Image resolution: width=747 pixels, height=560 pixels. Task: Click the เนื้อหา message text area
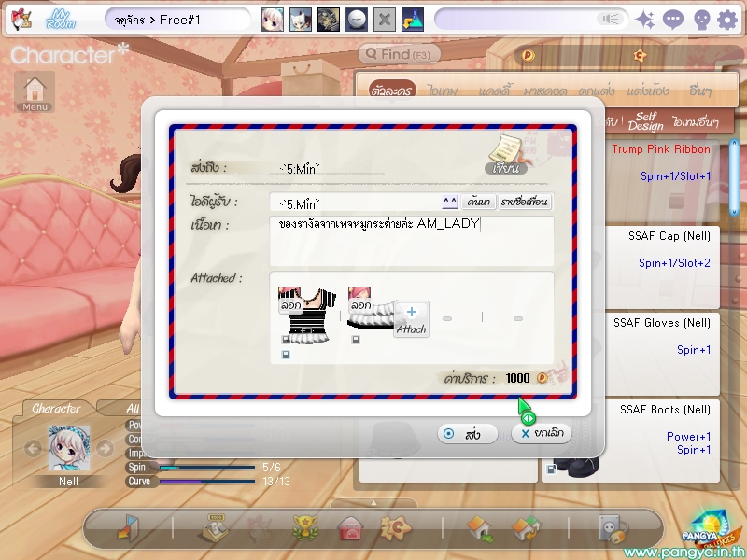click(x=412, y=241)
